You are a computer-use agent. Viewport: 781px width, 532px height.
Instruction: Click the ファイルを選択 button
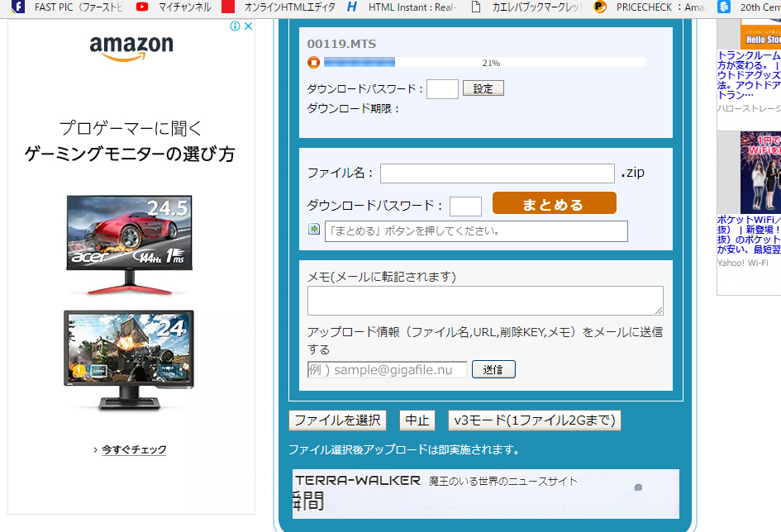pos(337,420)
